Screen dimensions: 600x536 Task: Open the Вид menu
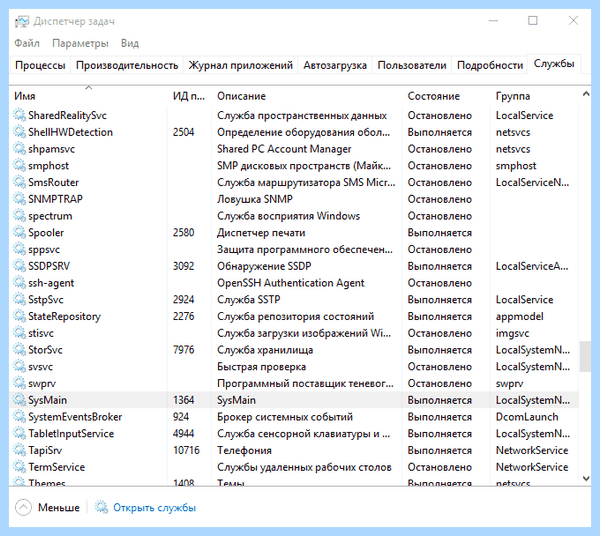[130, 43]
